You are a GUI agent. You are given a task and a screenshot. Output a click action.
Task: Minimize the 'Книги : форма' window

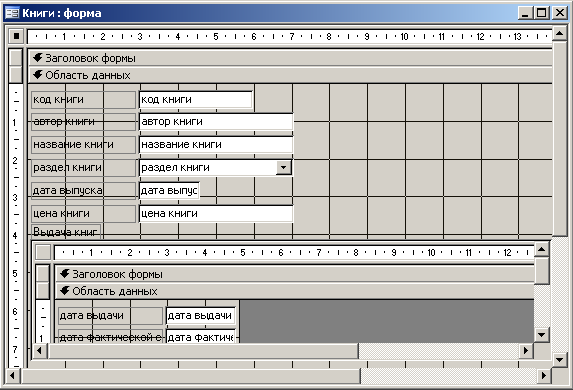(x=525, y=14)
